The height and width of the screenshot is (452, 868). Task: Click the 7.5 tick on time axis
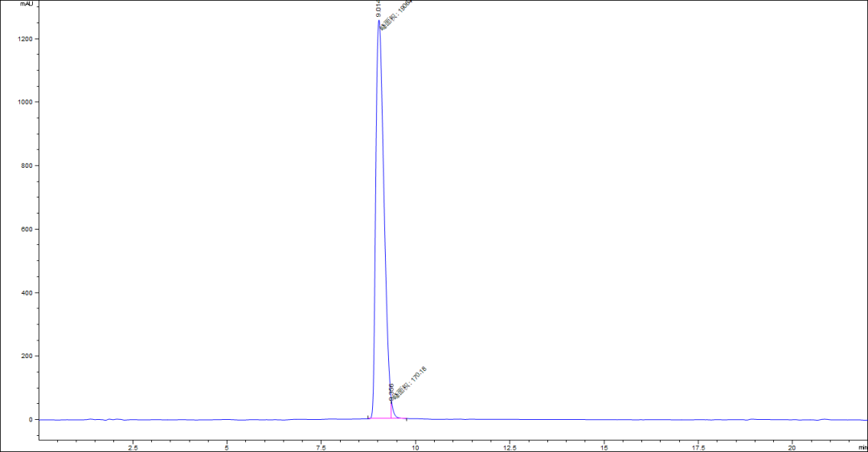(321, 447)
